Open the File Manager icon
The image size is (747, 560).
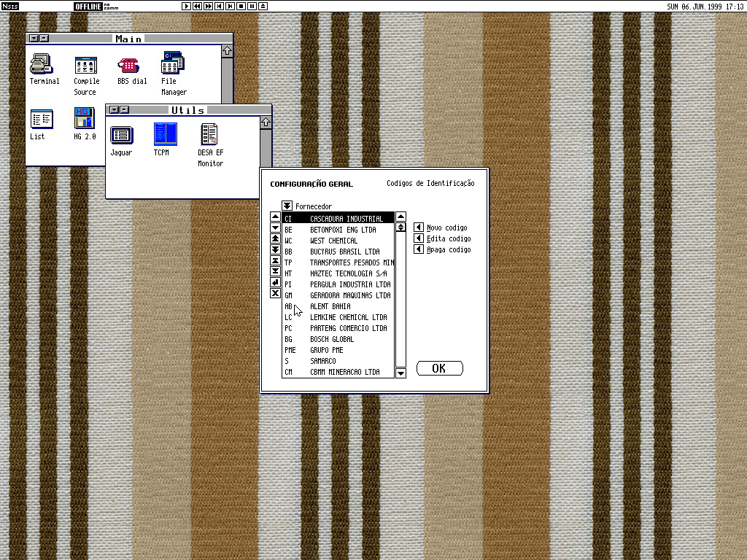(x=173, y=64)
